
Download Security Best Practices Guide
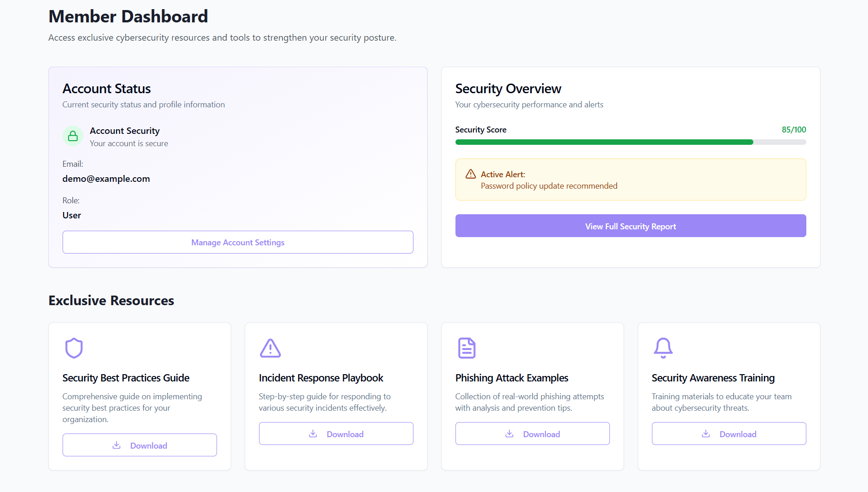140,445
